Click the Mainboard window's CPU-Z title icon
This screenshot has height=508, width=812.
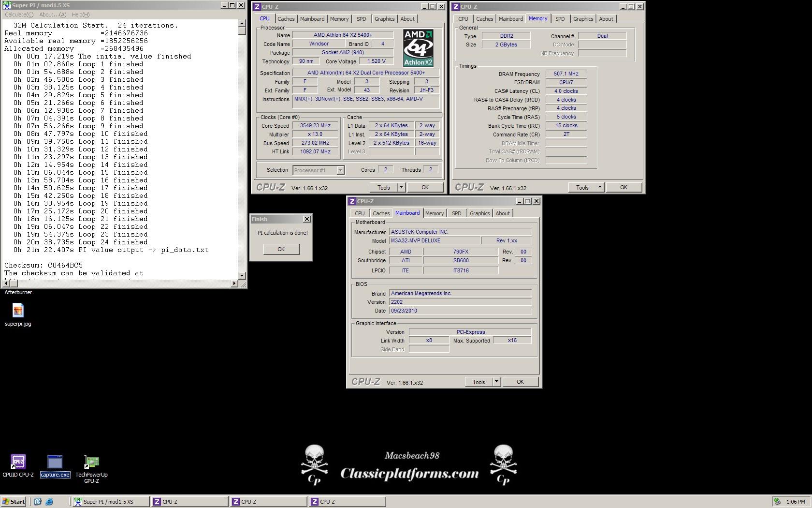pos(352,201)
